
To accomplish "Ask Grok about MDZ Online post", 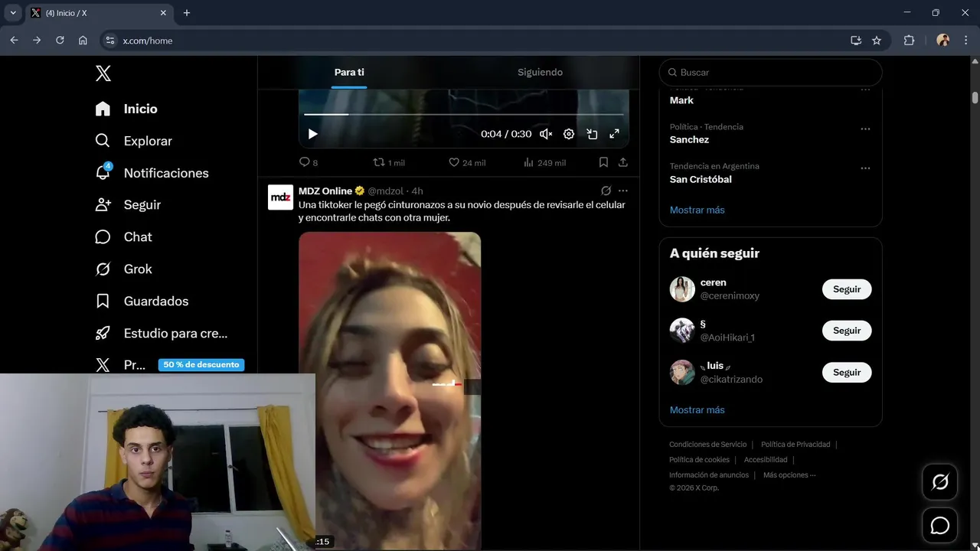I will [606, 191].
